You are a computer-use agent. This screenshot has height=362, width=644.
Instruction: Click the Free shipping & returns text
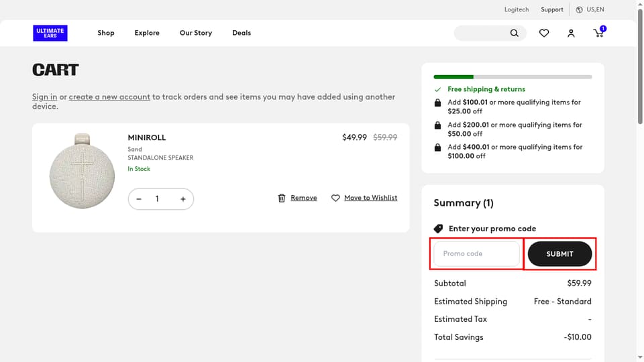[x=486, y=89]
